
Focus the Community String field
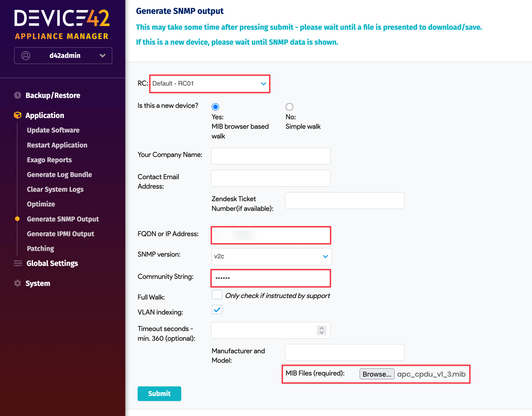click(270, 278)
